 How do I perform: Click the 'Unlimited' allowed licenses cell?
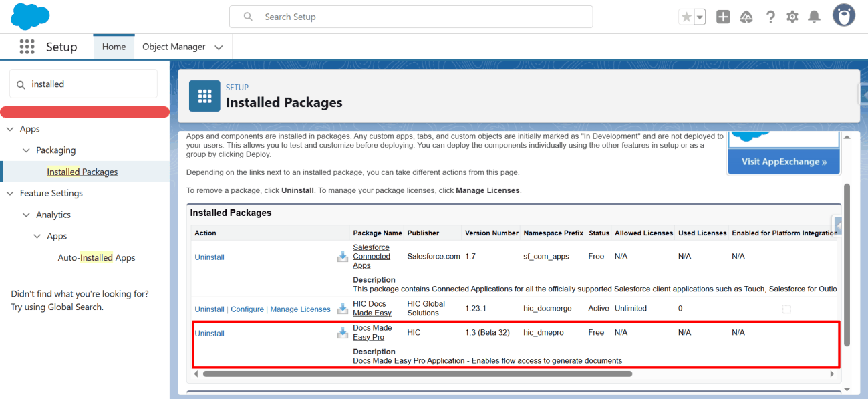coord(631,309)
